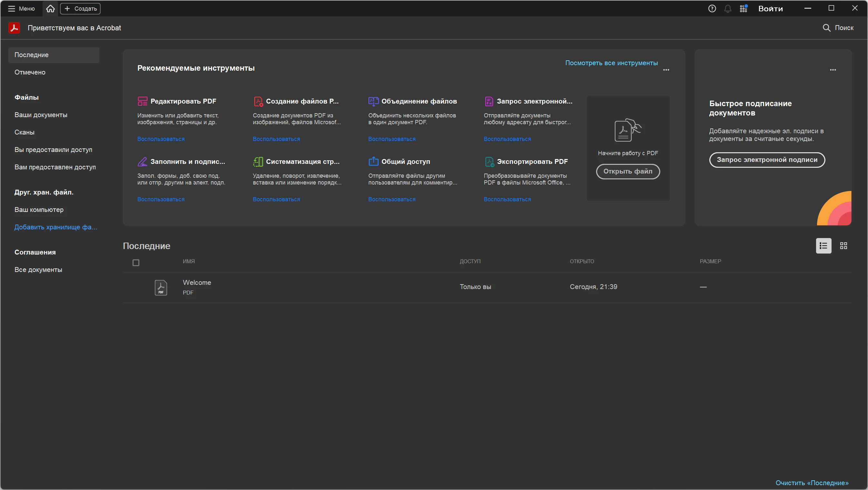The height and width of the screenshot is (490, 868).
Task: Switch to list view of recent files
Action: (x=823, y=246)
